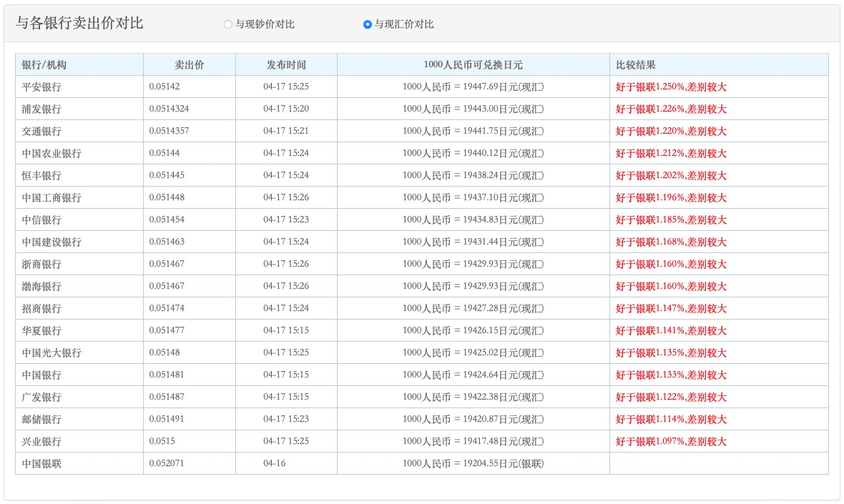Click the 银行/机构 column header

tap(79, 64)
